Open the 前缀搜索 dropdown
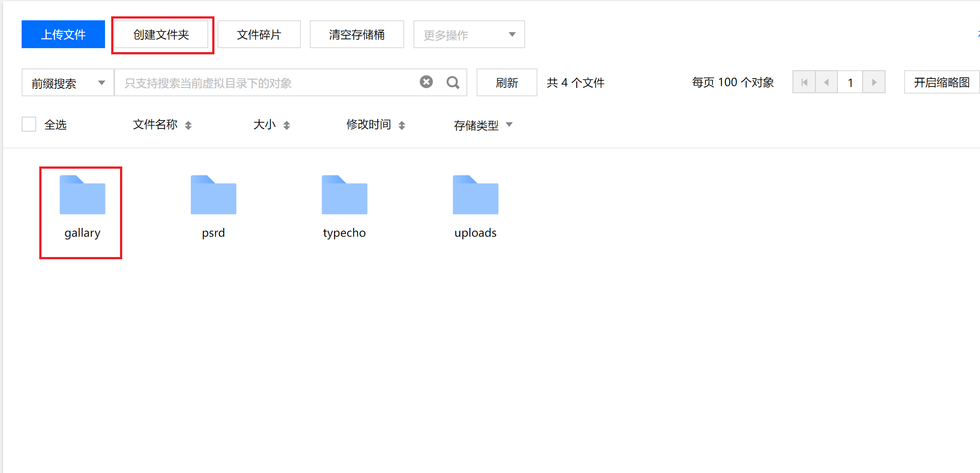The image size is (980, 473). pyautogui.click(x=68, y=83)
